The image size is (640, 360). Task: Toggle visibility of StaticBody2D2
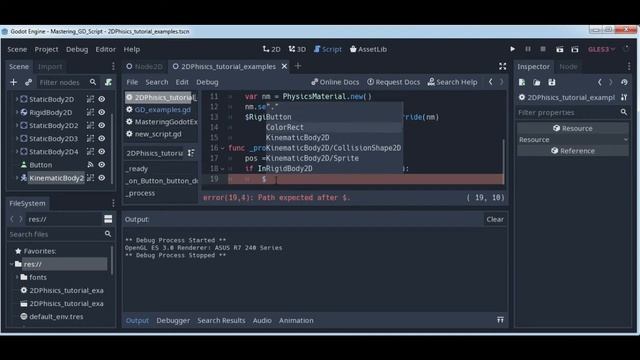102,125
